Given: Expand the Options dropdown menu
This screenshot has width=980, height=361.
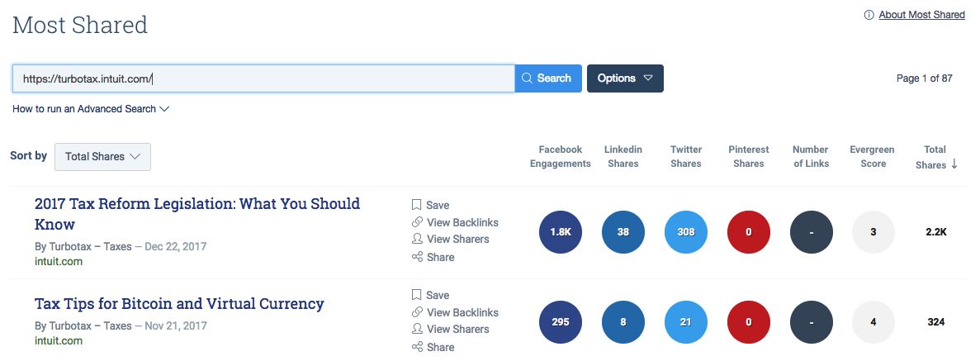Looking at the screenshot, I should click(625, 78).
